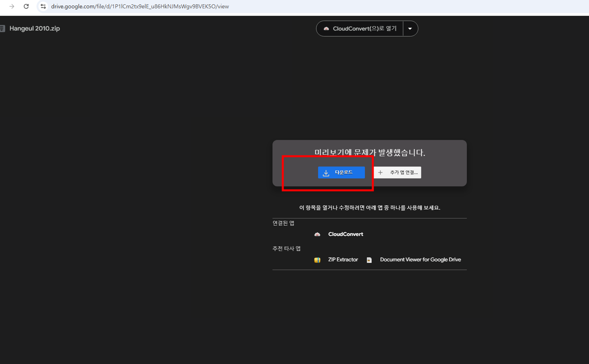Select CloudConvert under 연결된 앱
589x364 pixels.
[x=345, y=234]
